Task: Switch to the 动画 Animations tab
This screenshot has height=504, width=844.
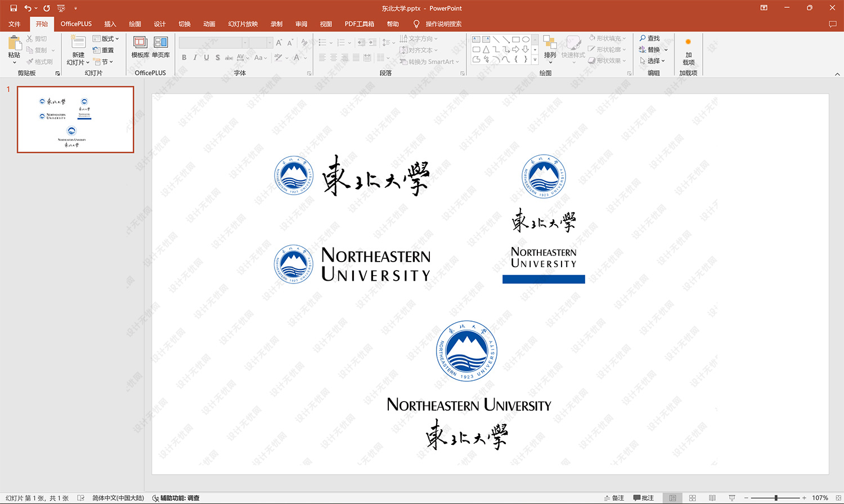Action: pyautogui.click(x=209, y=24)
